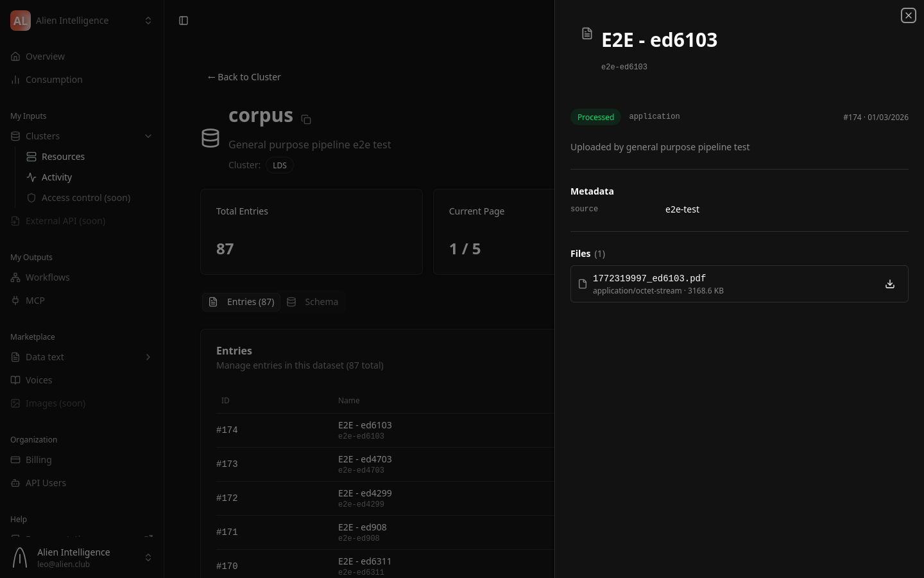Collapse the left sidebar panel

pyautogui.click(x=184, y=21)
